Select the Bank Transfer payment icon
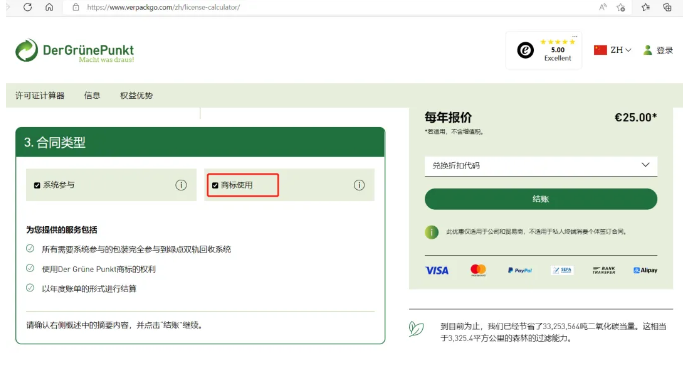 pyautogui.click(x=604, y=270)
